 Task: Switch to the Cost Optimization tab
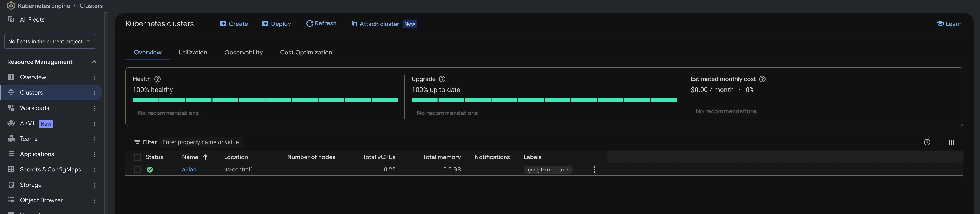(306, 53)
